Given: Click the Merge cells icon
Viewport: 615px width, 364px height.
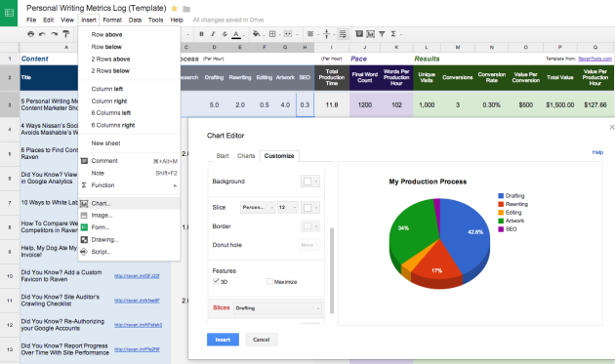Looking at the screenshot, I should [x=288, y=34].
